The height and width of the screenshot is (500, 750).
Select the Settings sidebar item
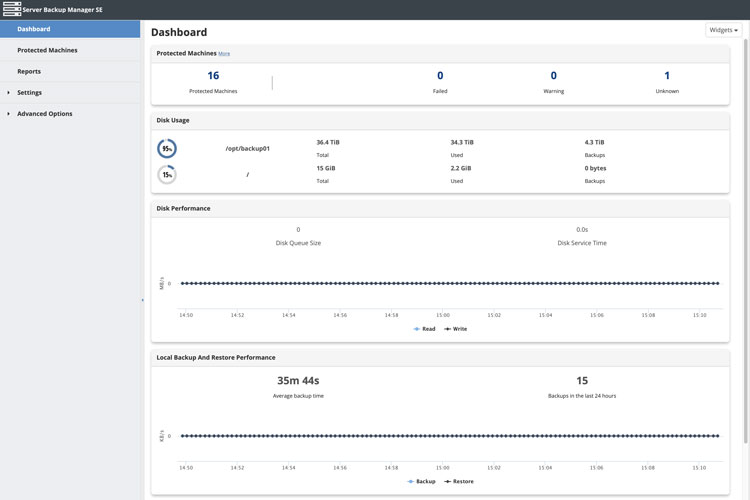tap(70, 92)
